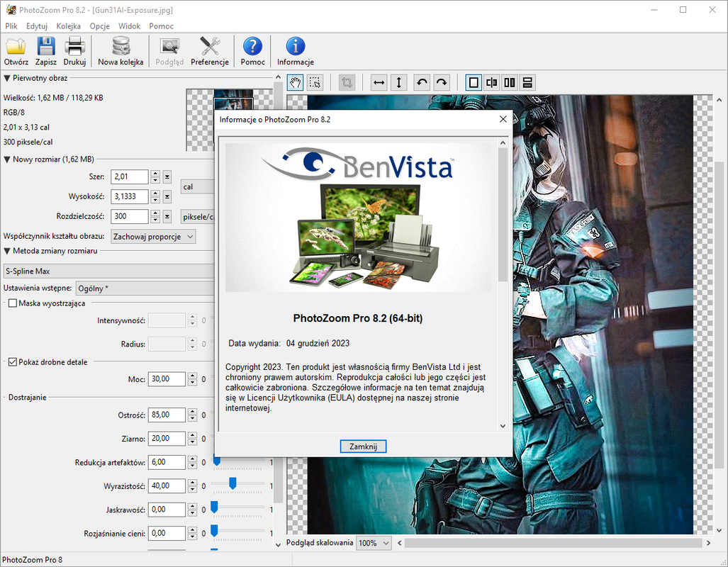The height and width of the screenshot is (567, 728).
Task: Open Pomoc help icon in toolbar
Action: point(252,51)
